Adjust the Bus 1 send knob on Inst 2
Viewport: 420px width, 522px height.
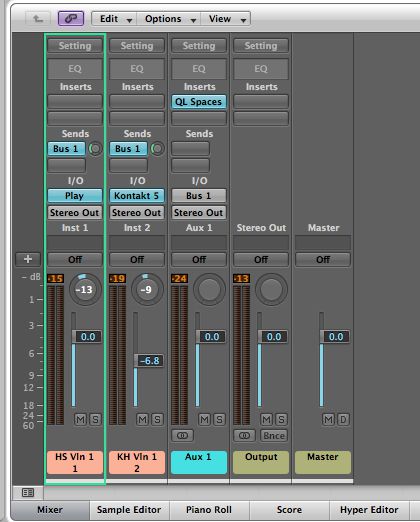click(x=157, y=149)
